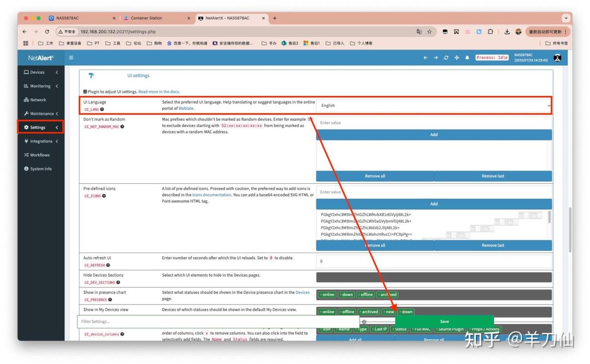Click the hamburger sidebar toggle icon
Image resolution: width=590 pixels, height=364 pixels.
coord(71,58)
